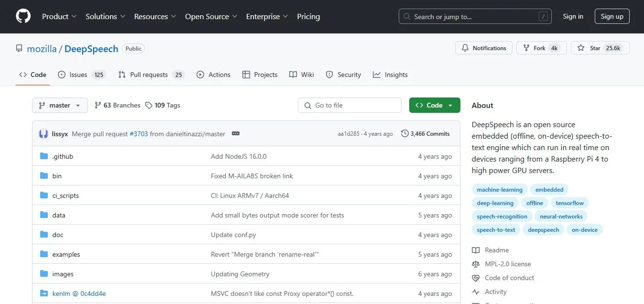Open the Insights tab
Viewport: 644px width, 304px height.
390,75
